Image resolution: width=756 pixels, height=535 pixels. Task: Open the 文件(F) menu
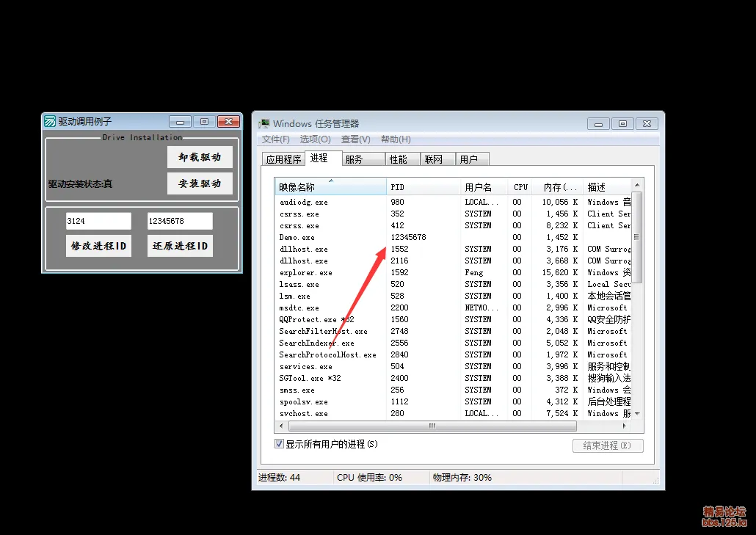coord(275,139)
